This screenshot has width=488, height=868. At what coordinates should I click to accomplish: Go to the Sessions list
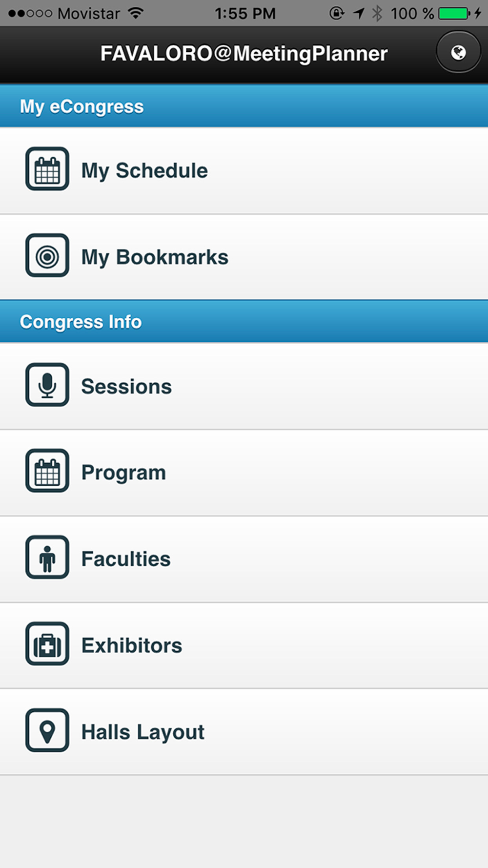244,386
